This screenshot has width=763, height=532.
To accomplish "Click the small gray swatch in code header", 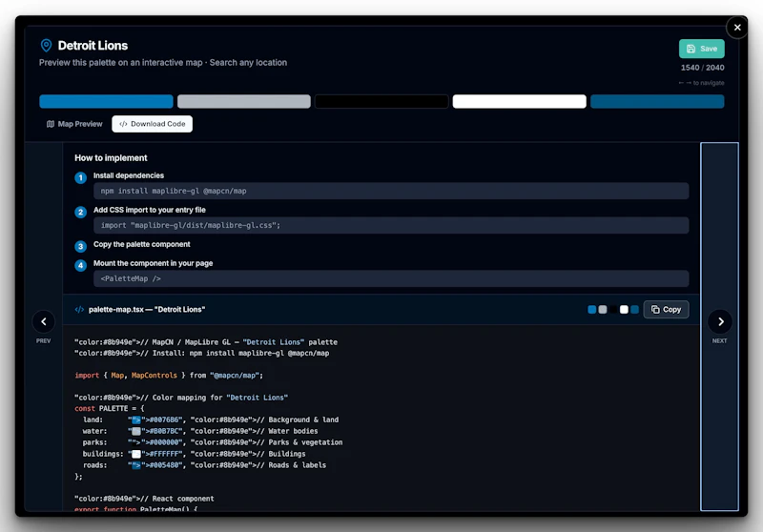I will 603,309.
